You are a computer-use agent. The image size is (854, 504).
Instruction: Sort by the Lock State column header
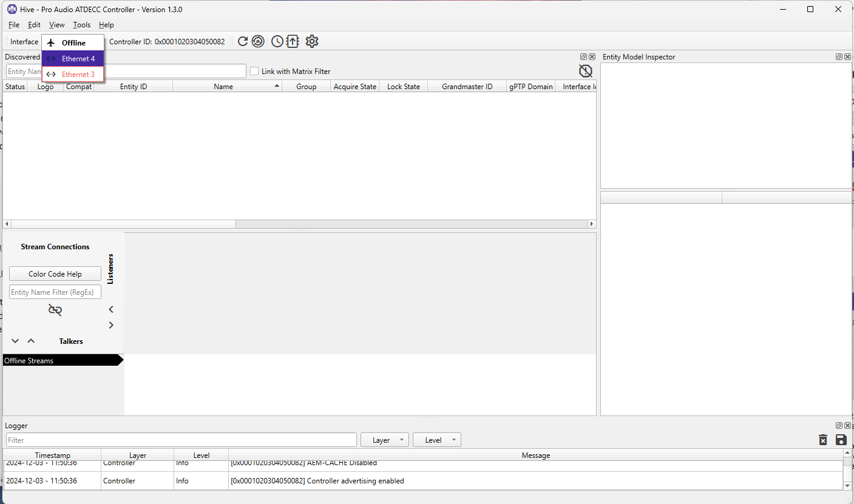(404, 87)
